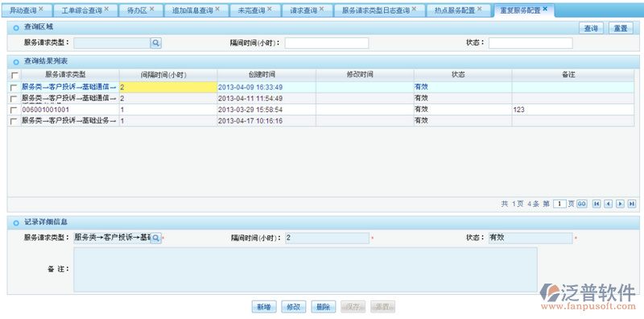This screenshot has width=644, height=319.
Task: Click the page number input box
Action: pyautogui.click(x=559, y=204)
